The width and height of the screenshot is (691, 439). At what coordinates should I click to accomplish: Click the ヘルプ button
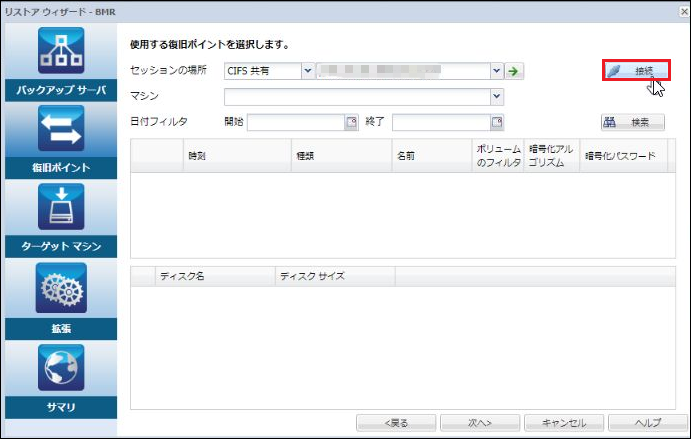(x=648, y=423)
